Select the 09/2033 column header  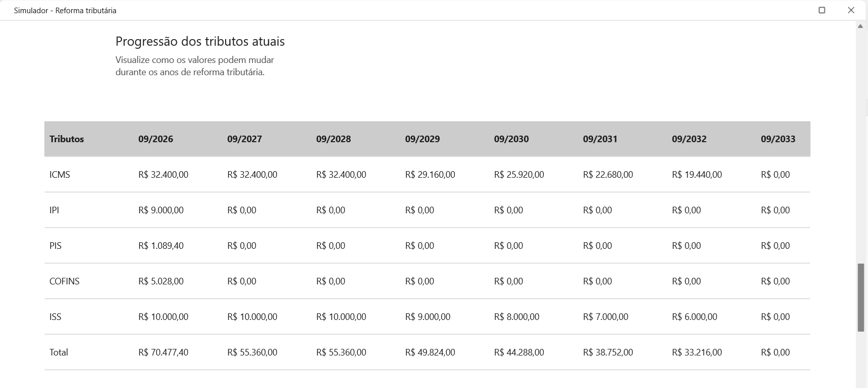pos(778,139)
